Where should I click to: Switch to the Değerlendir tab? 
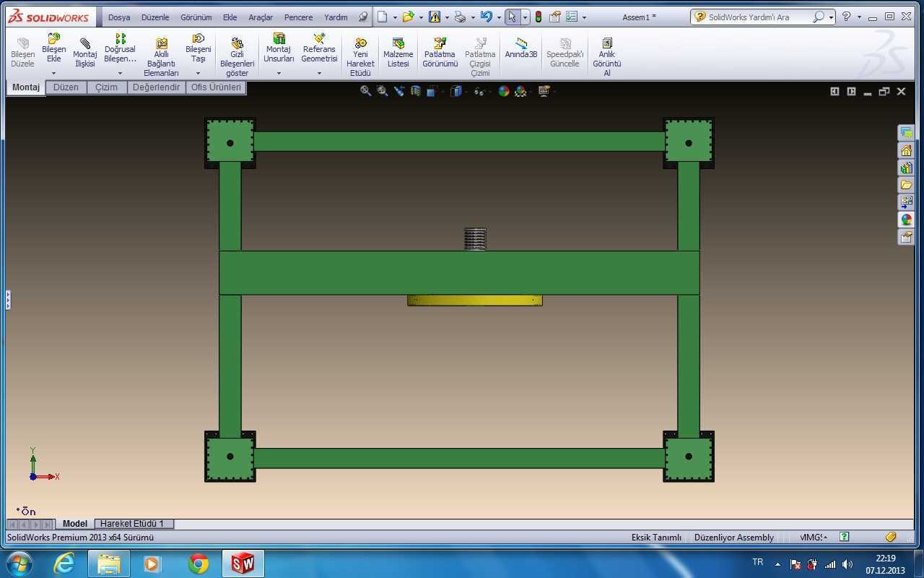point(156,87)
